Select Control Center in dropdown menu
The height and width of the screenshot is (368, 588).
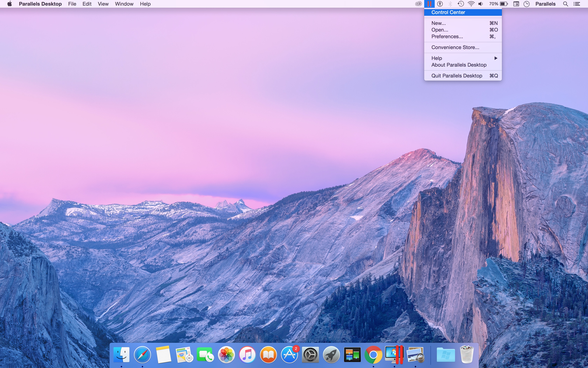[x=463, y=12]
